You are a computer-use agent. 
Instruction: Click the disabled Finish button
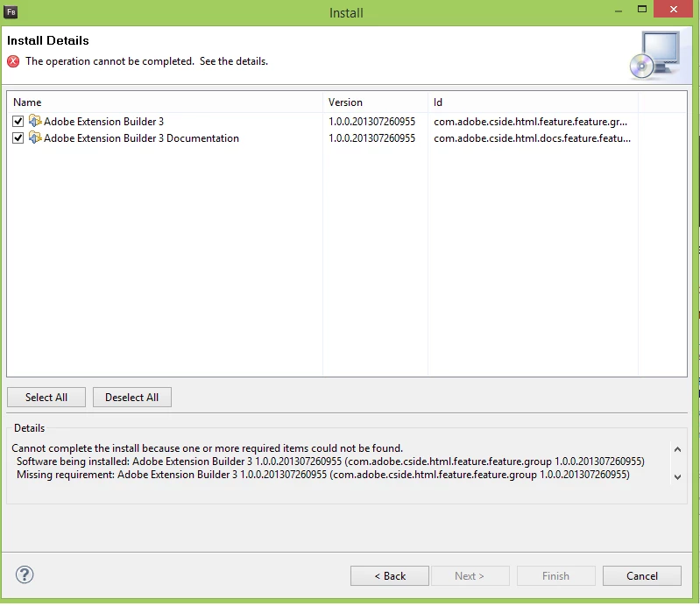555,575
